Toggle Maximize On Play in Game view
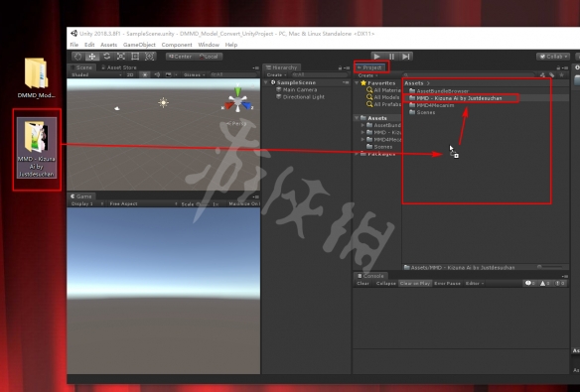 click(243, 204)
